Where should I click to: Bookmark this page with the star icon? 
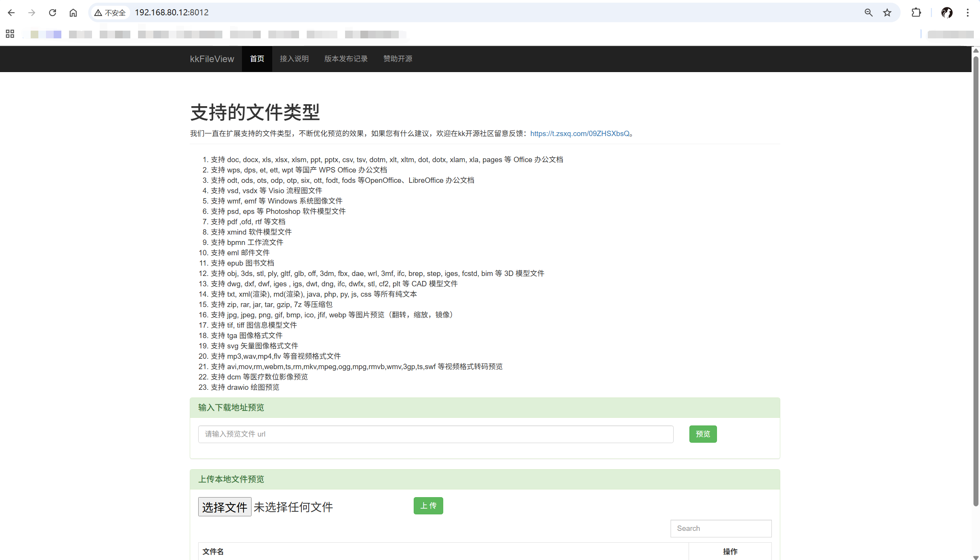pyautogui.click(x=887, y=13)
